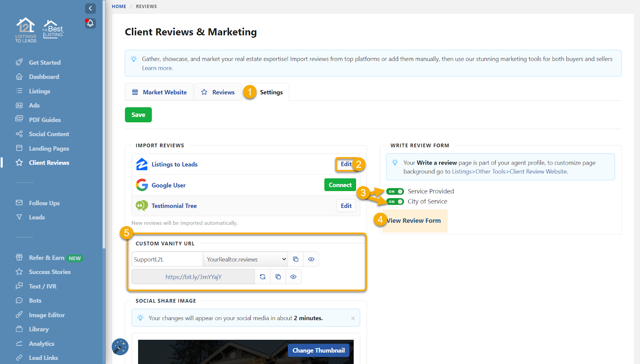Connect the Google User account

(340, 185)
